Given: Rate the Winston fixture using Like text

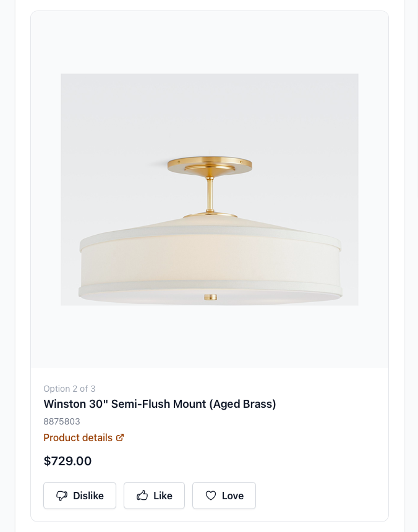Looking at the screenshot, I should (163, 496).
